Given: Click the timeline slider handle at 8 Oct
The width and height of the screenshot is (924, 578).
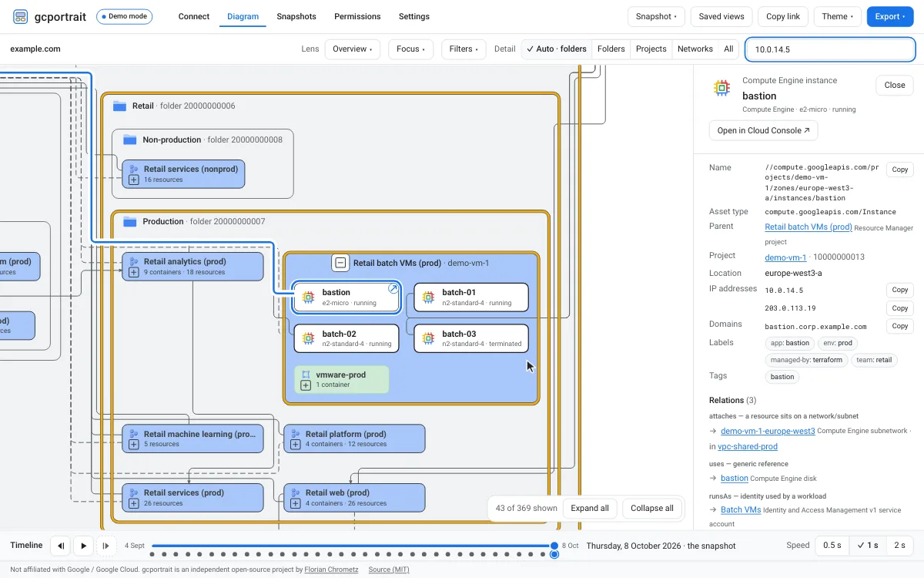Looking at the screenshot, I should (554, 546).
